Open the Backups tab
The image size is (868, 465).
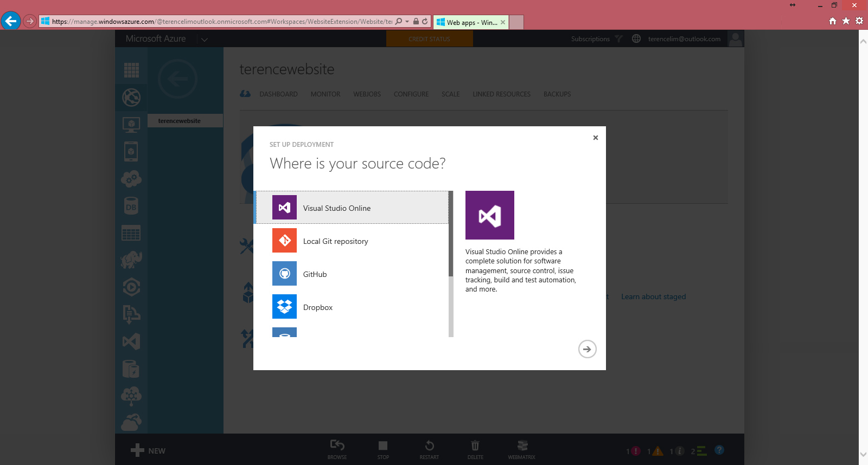557,94
